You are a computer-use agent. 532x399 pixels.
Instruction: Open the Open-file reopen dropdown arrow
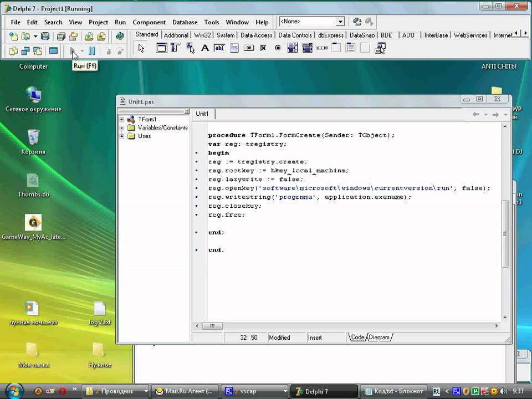[35, 35]
